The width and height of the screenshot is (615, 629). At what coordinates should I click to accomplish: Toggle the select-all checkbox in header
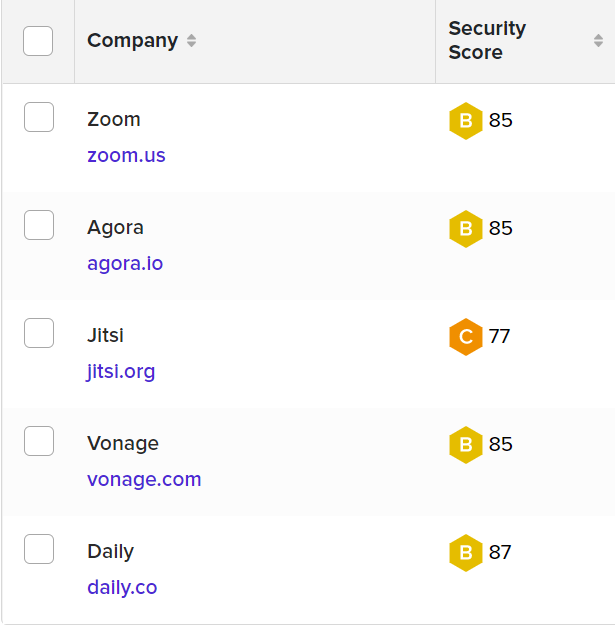38,41
